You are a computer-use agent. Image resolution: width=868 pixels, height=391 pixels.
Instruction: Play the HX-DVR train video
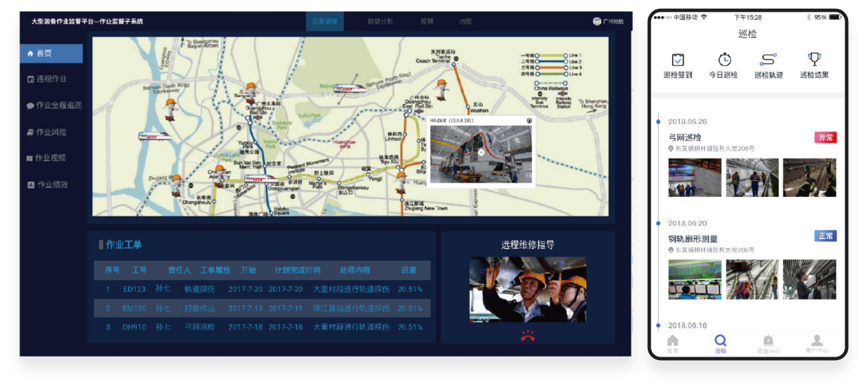[481, 153]
